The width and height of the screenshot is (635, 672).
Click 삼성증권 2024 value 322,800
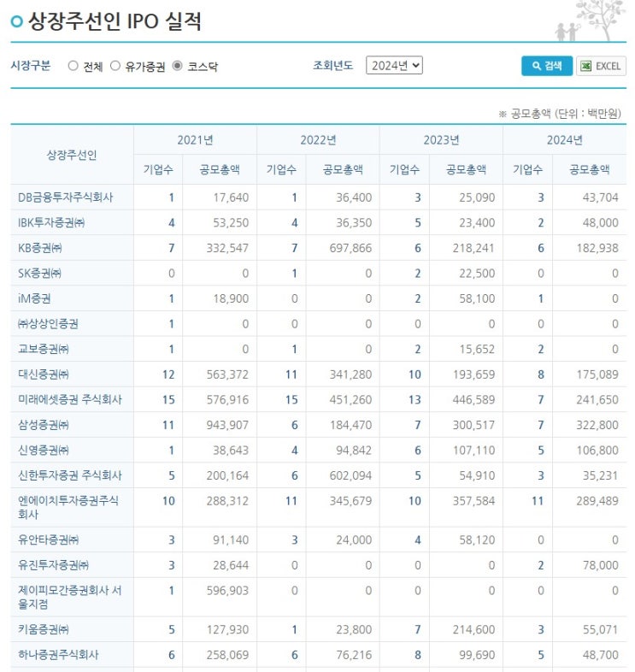click(x=597, y=425)
